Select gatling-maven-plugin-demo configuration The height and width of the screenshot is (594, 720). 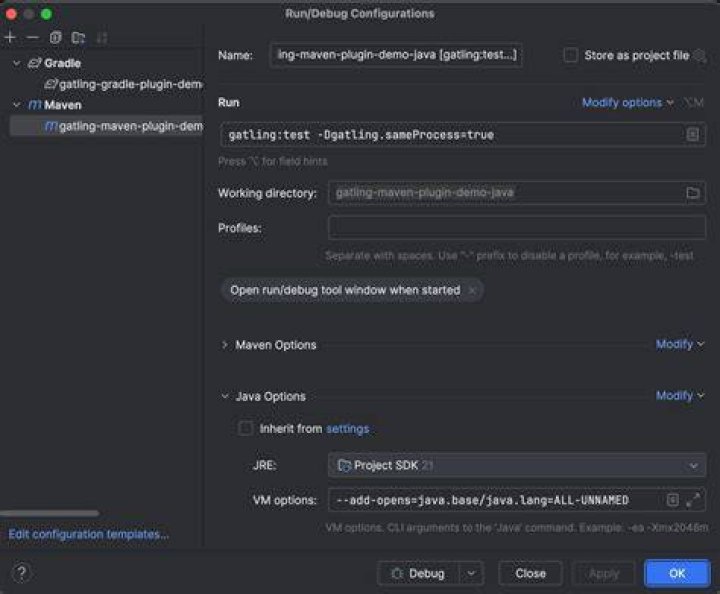[x=107, y=126]
